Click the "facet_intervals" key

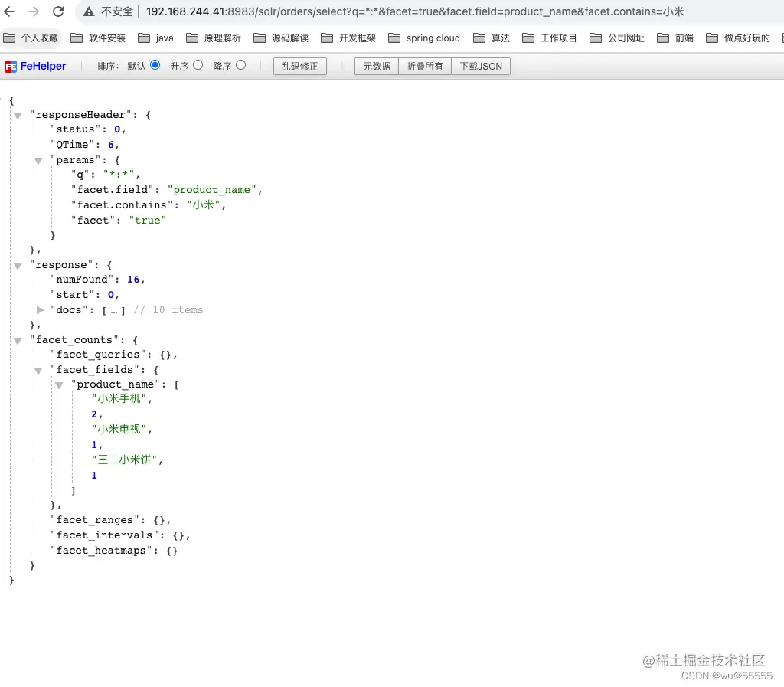pos(104,535)
